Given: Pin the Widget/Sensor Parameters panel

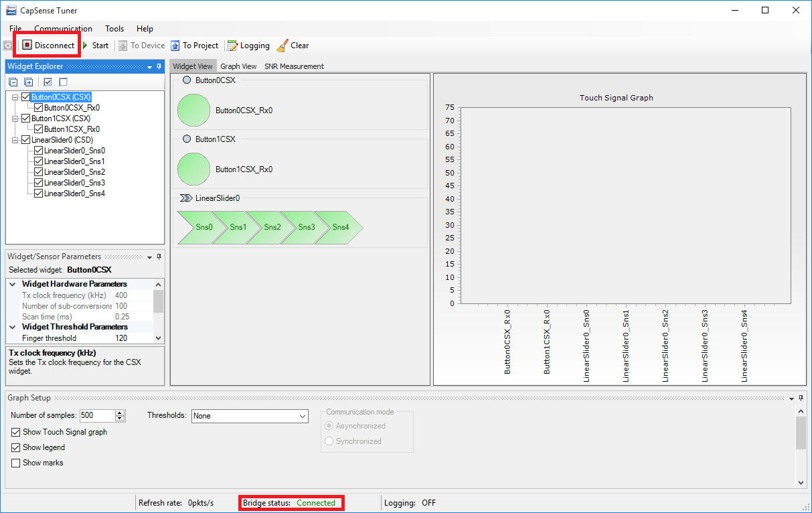Looking at the screenshot, I should pos(159,256).
